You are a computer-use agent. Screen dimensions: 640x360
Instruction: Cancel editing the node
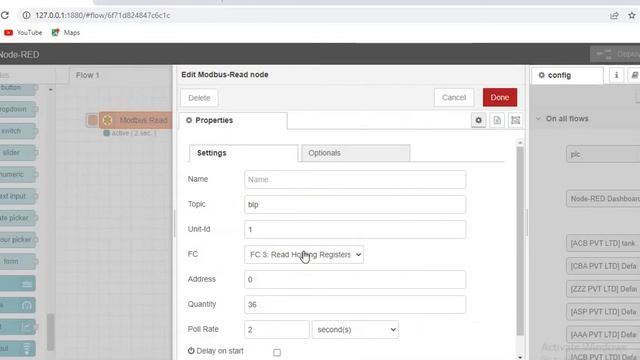pyautogui.click(x=454, y=98)
